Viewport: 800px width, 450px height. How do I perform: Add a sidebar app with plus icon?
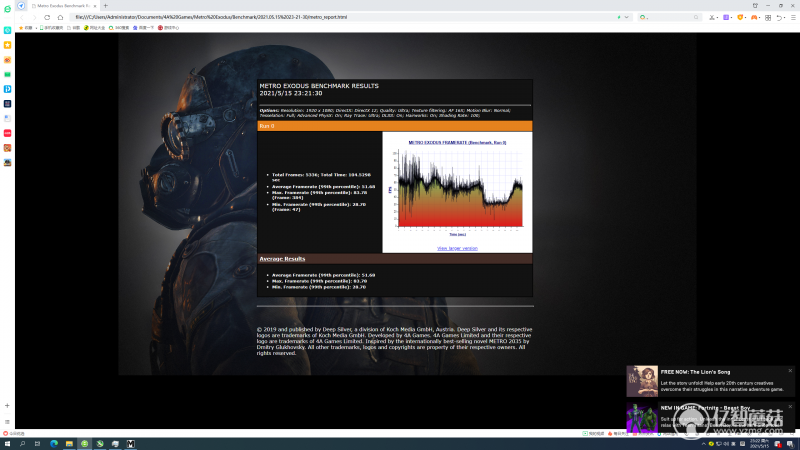(7, 406)
